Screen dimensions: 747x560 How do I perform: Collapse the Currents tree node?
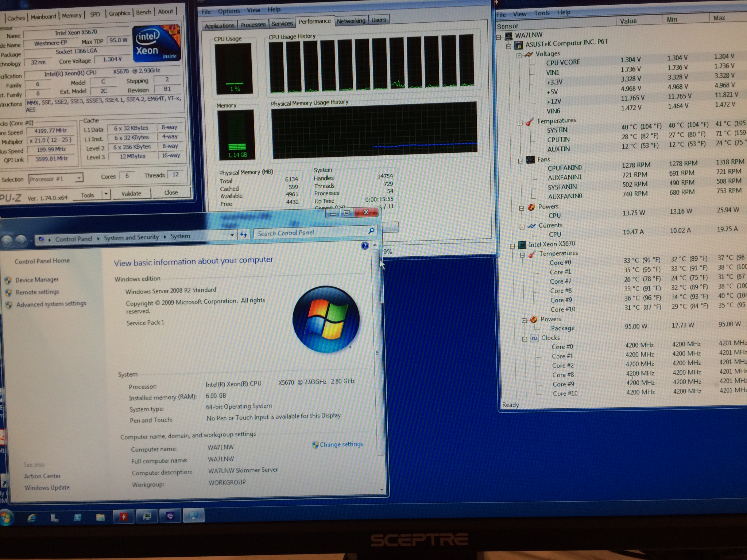tap(522, 227)
